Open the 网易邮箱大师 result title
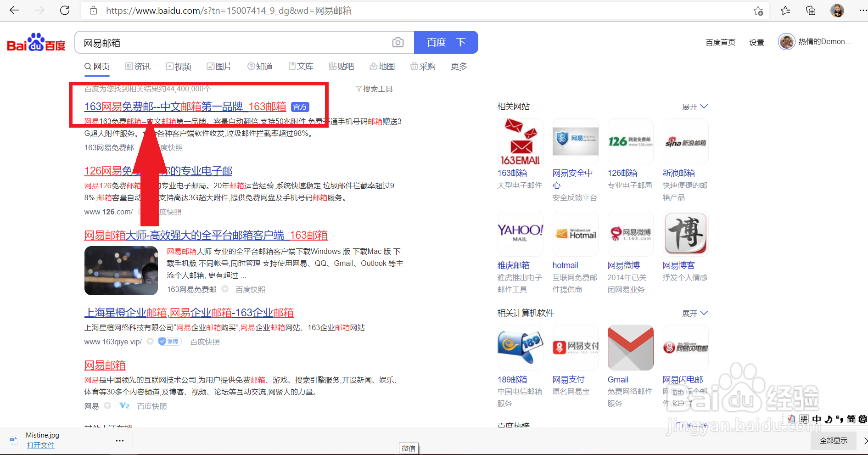 [206, 235]
